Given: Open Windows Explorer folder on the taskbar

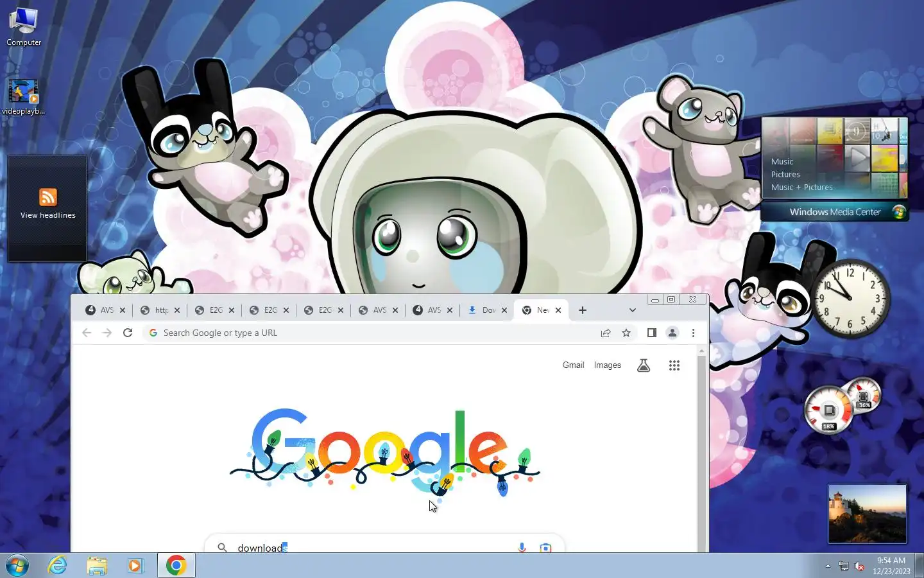Looking at the screenshot, I should coord(97,566).
